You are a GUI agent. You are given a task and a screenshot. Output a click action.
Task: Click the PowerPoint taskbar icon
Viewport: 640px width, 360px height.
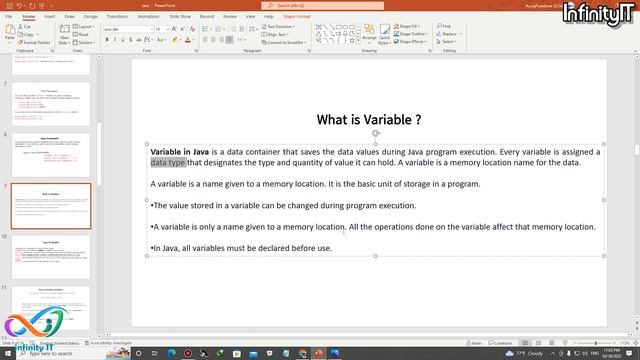click(x=318, y=353)
